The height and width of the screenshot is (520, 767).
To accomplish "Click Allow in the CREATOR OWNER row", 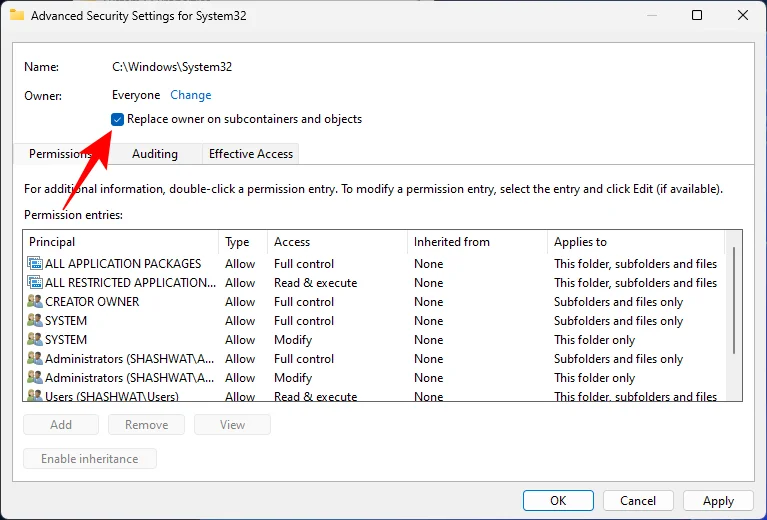I will (240, 302).
